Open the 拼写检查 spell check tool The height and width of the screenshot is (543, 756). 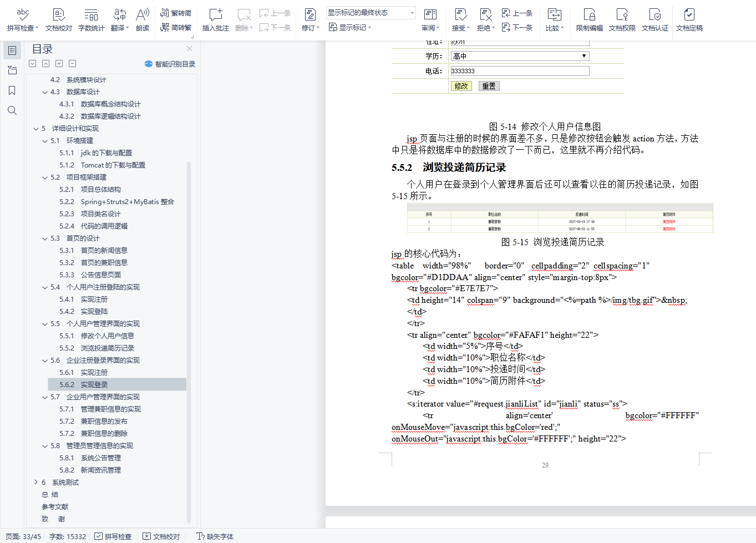(x=23, y=19)
